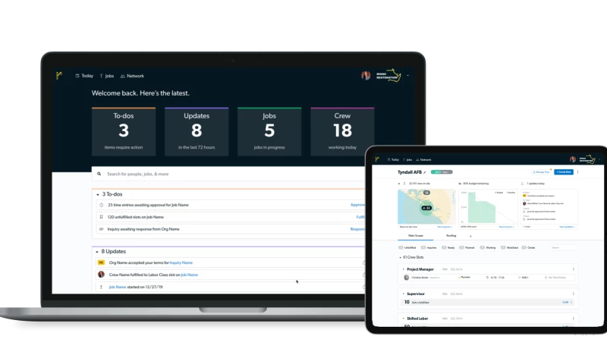Click the magnifier icon in the search bar
The width and height of the screenshot is (607, 364).
[x=100, y=174]
